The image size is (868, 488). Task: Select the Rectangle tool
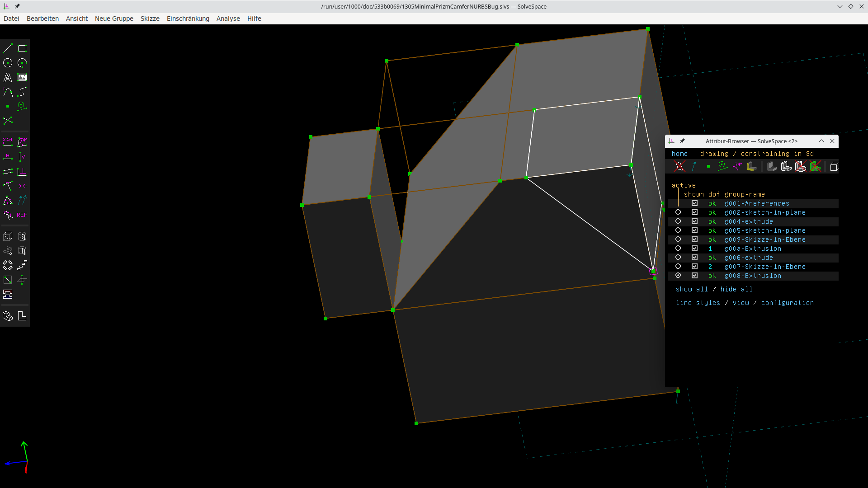pos(22,48)
